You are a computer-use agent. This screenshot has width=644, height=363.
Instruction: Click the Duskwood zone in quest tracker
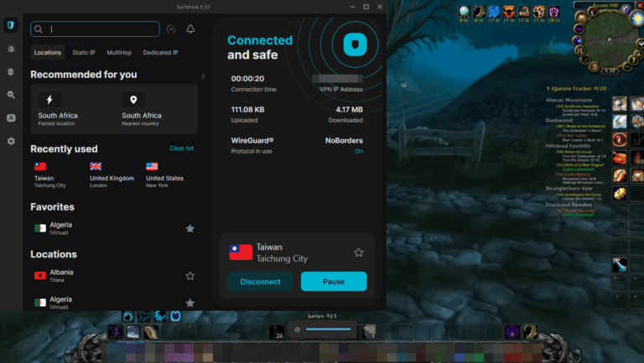click(x=559, y=121)
